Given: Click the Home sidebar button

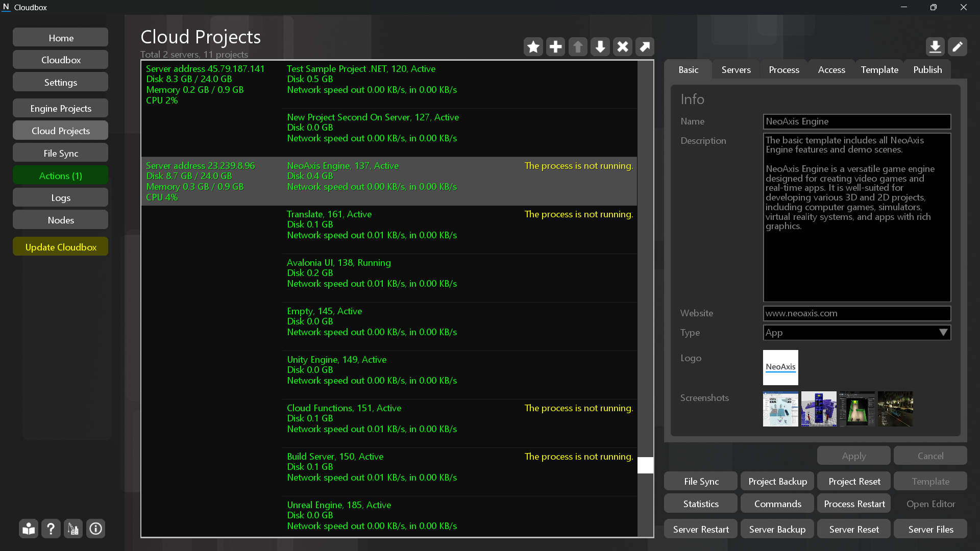Looking at the screenshot, I should pos(61,38).
